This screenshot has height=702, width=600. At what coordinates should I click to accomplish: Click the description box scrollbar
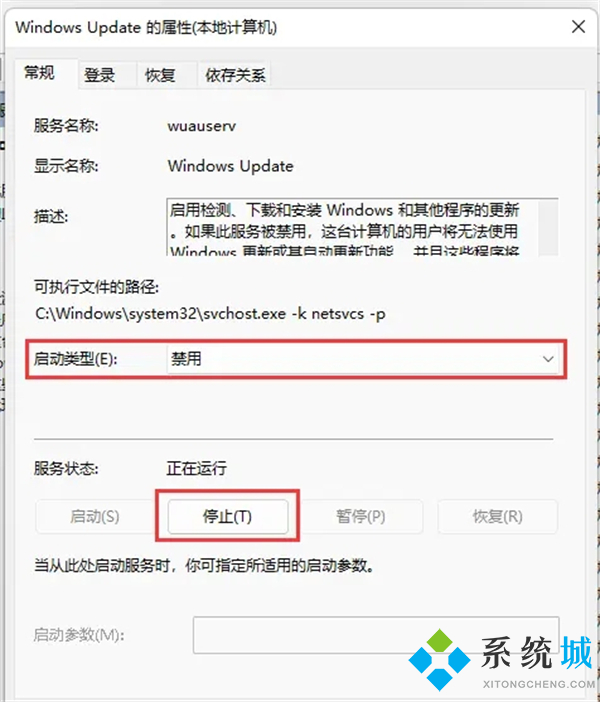coord(548,228)
